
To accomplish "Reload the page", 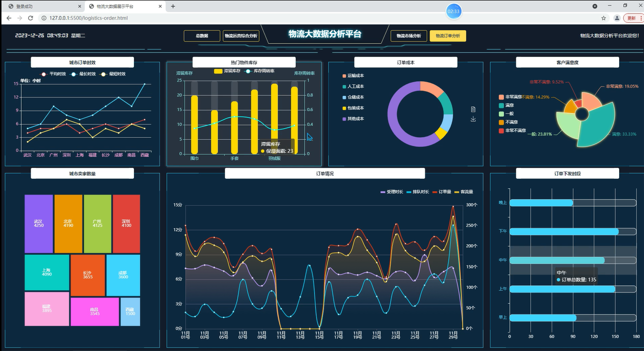I will [30, 18].
